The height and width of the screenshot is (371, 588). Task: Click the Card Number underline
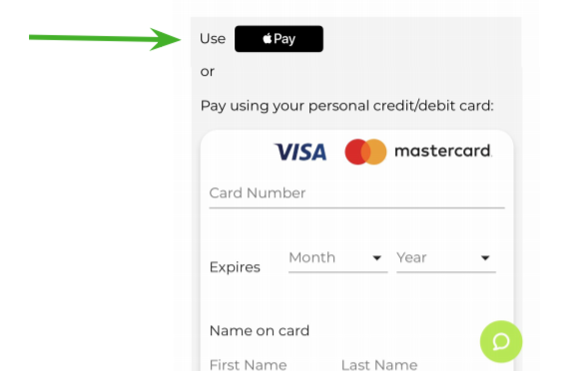(x=357, y=207)
